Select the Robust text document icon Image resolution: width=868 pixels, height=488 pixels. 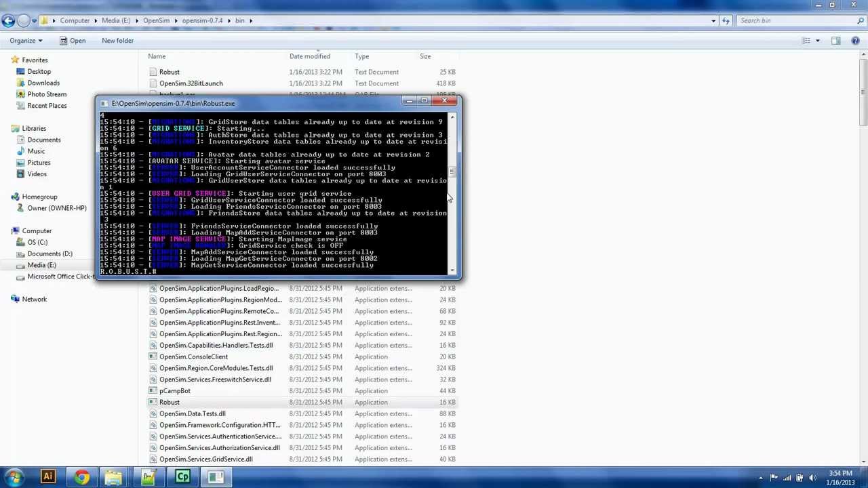[x=153, y=72]
